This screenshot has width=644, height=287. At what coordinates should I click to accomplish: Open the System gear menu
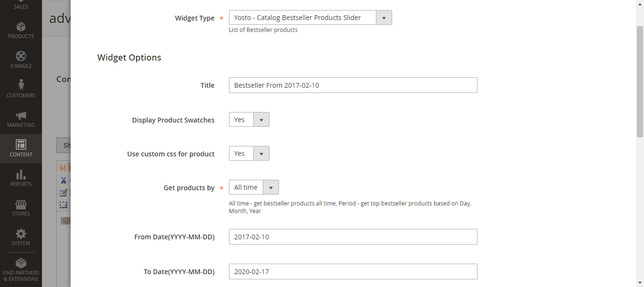[21, 237]
